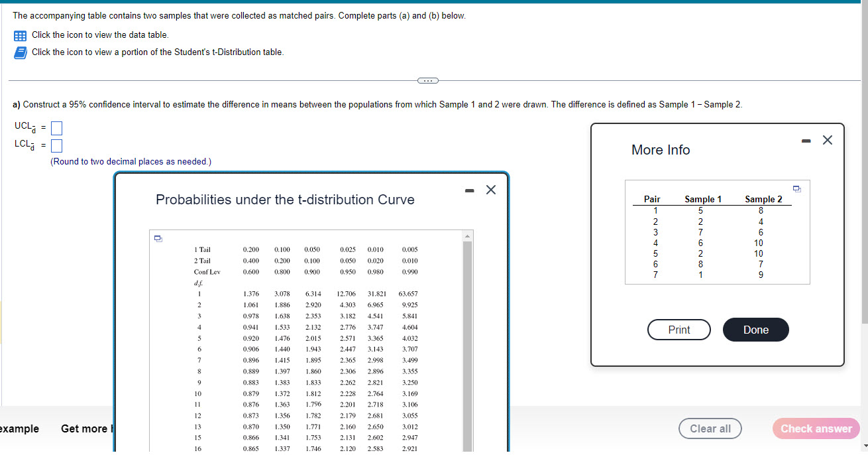Click the pop-out icon above the paired data table
Image resolution: width=868 pixels, height=455 pixels.
tap(796, 189)
